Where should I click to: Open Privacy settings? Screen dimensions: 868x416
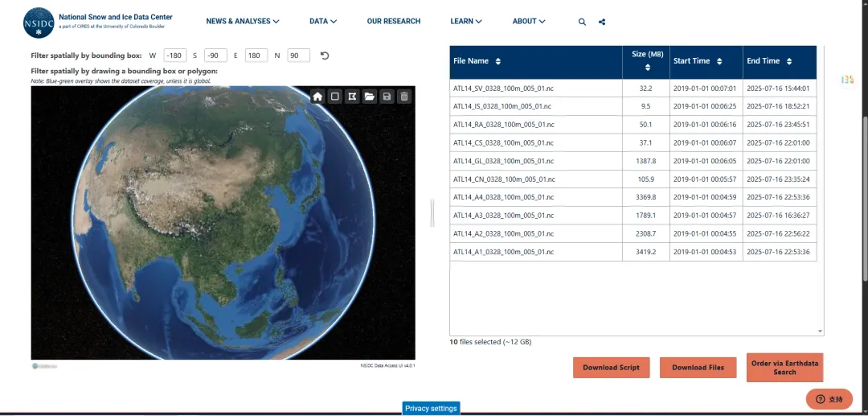point(431,408)
